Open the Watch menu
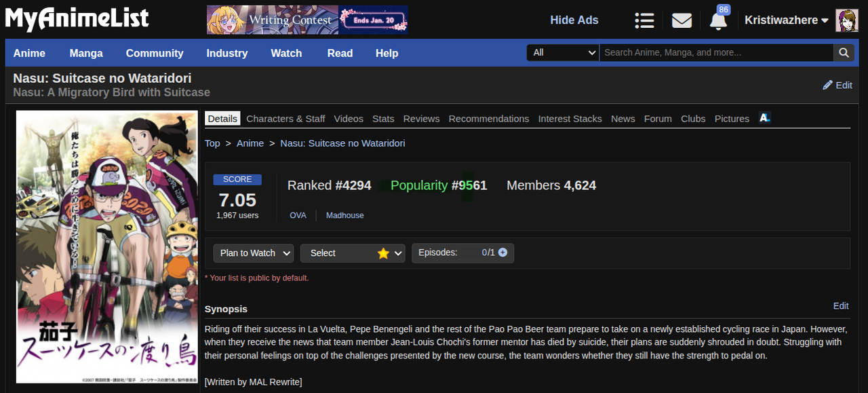The image size is (868, 393). click(286, 53)
